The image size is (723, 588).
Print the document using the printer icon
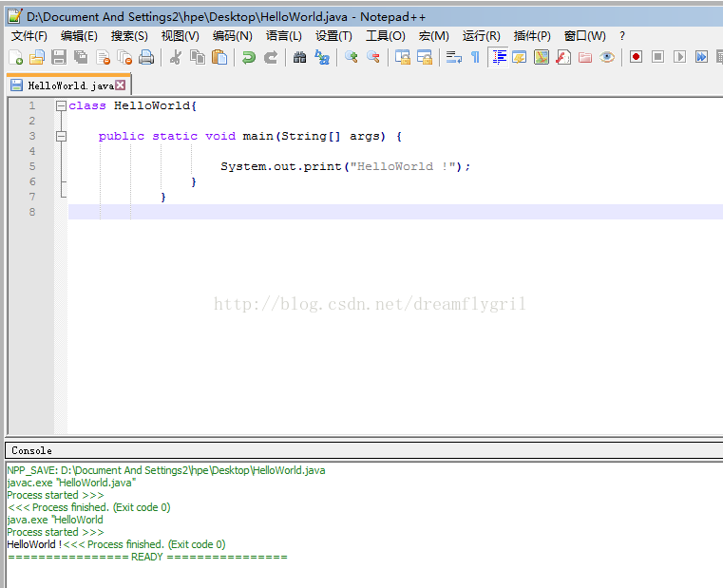point(146,57)
